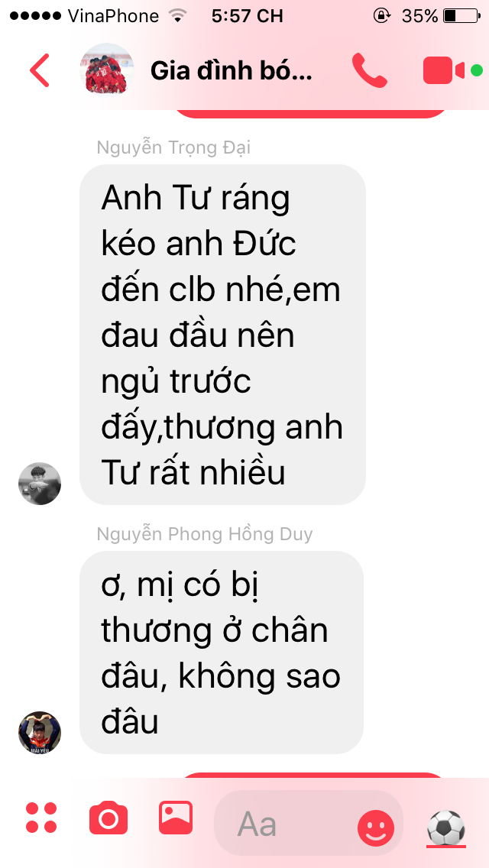
Task: Tap the green active status dot
Action: click(x=476, y=70)
